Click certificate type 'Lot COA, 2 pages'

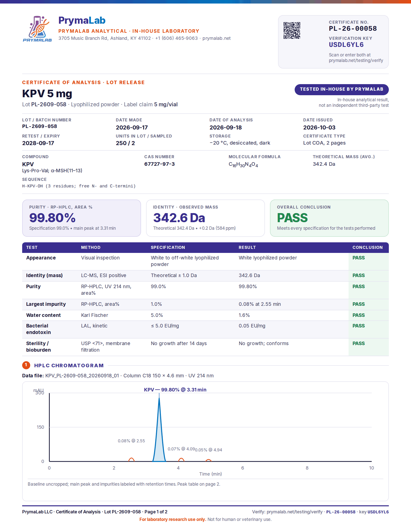point(324,143)
